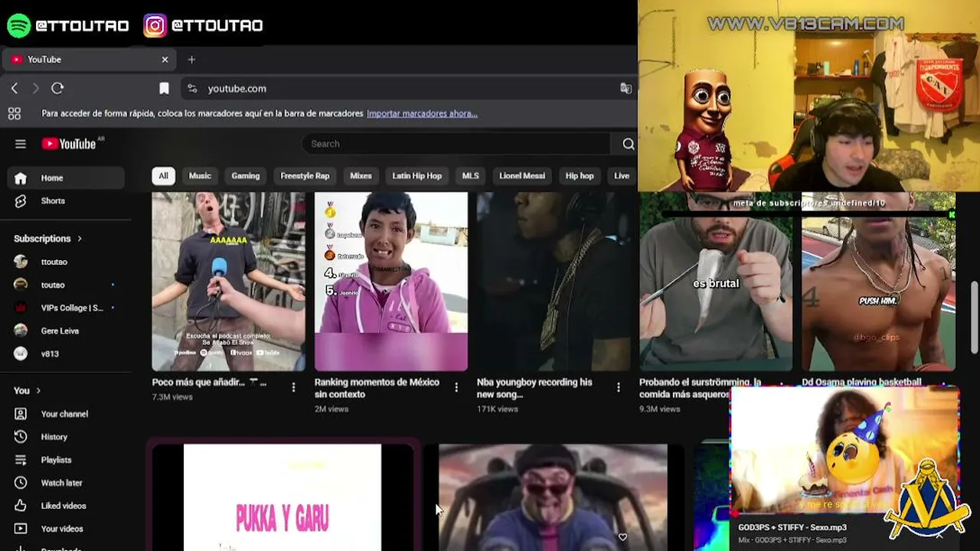Image resolution: width=980 pixels, height=551 pixels.
Task: Open the YouTube guide hamburger menu
Action: pyautogui.click(x=21, y=144)
